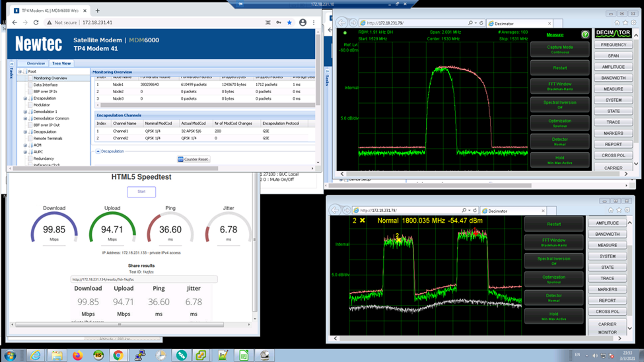Reload the Newtec modem page
The image size is (644, 362).
point(36,22)
